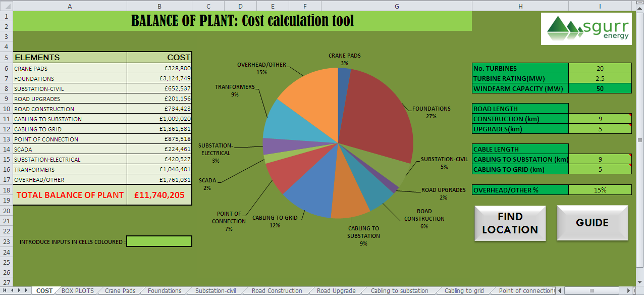Click the Sgurr Energy logo
The height and width of the screenshot is (295, 644).
pos(585,29)
